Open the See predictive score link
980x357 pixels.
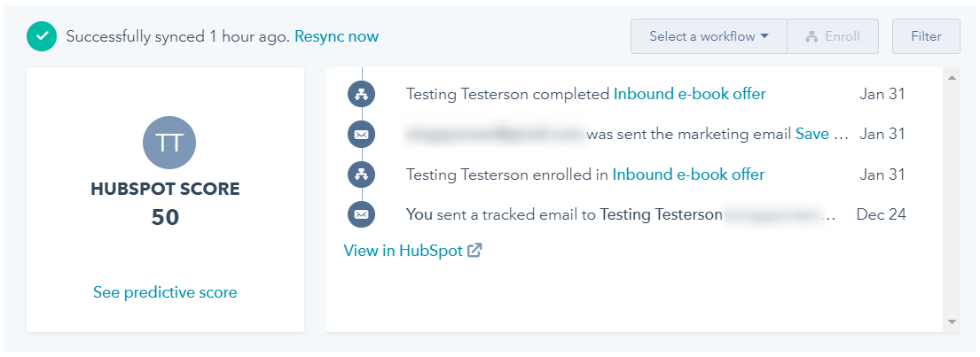[165, 292]
